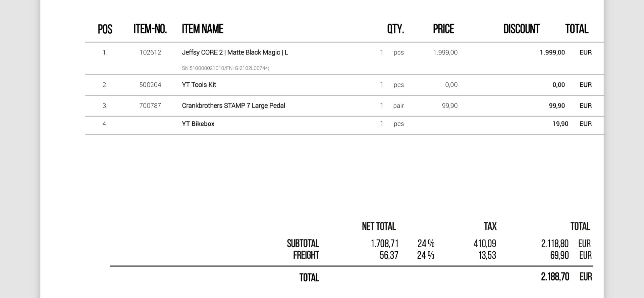The image size is (644, 298).
Task: Select the subtotal net amount 1.708,71
Action: (384, 244)
